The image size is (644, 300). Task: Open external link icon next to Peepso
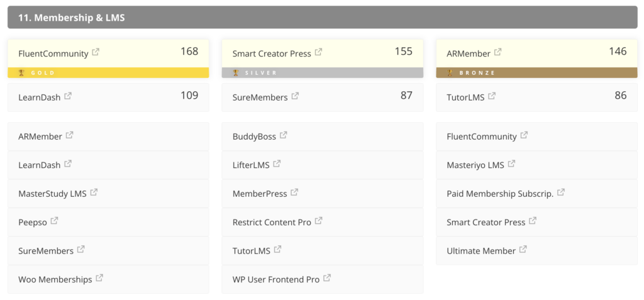coord(54,221)
